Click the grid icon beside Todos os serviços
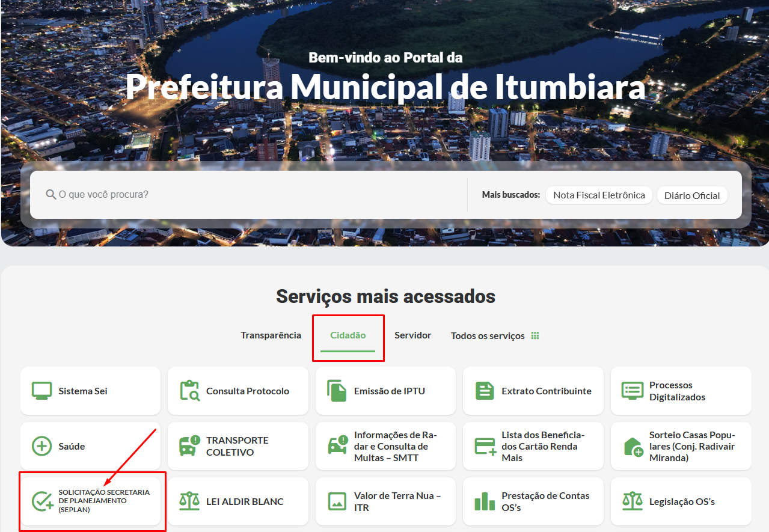Image resolution: width=769 pixels, height=532 pixels. coord(535,335)
